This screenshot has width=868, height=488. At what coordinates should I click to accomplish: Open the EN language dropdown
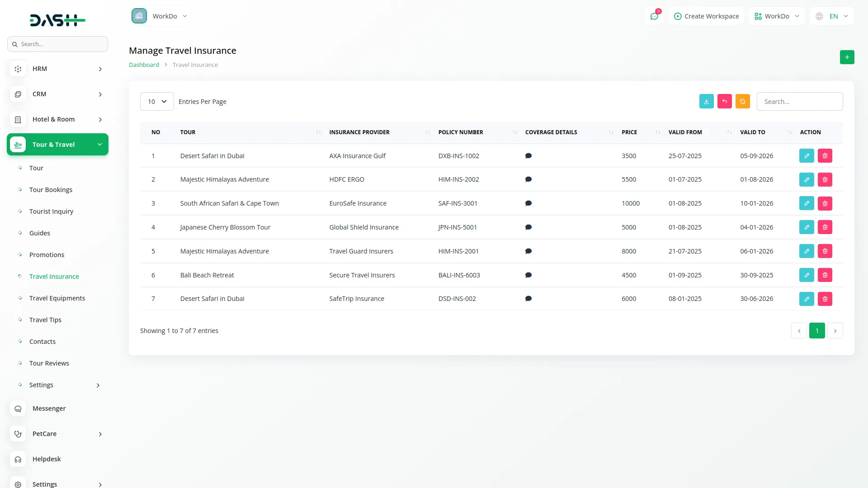click(832, 16)
